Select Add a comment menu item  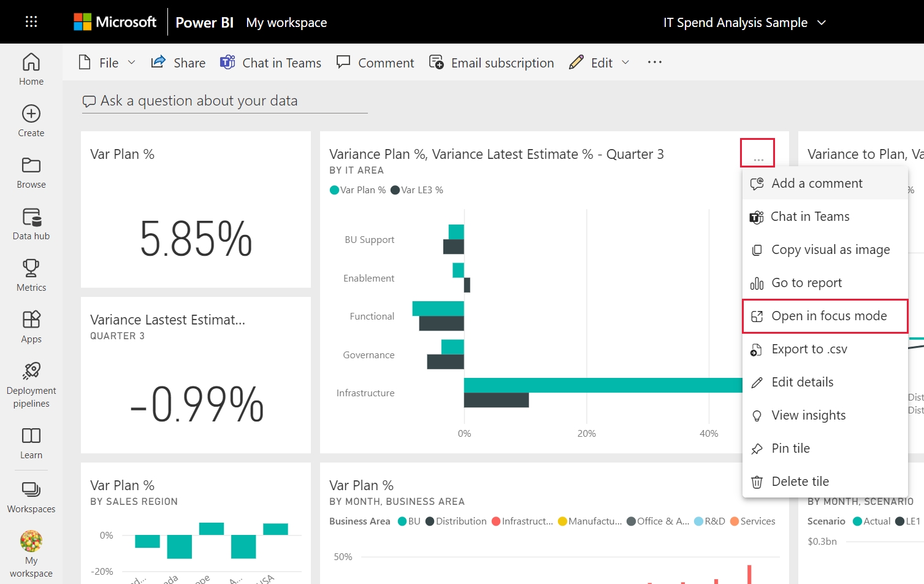tap(825, 183)
